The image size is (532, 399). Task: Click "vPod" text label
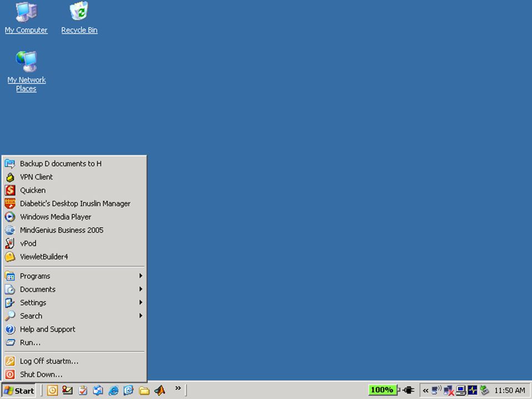(28, 243)
